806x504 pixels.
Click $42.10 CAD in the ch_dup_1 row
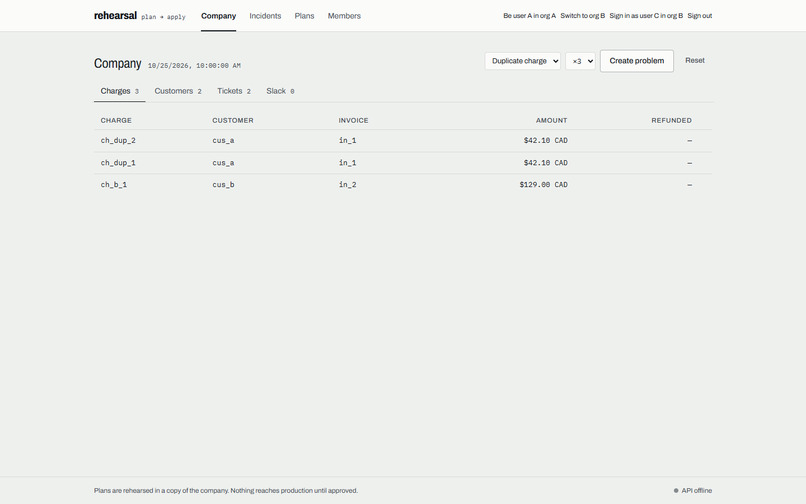pyautogui.click(x=545, y=163)
